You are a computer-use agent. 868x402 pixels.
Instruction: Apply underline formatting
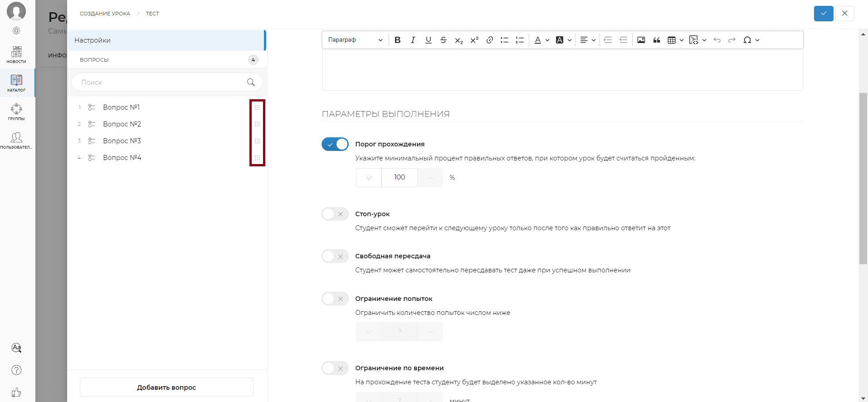point(428,40)
